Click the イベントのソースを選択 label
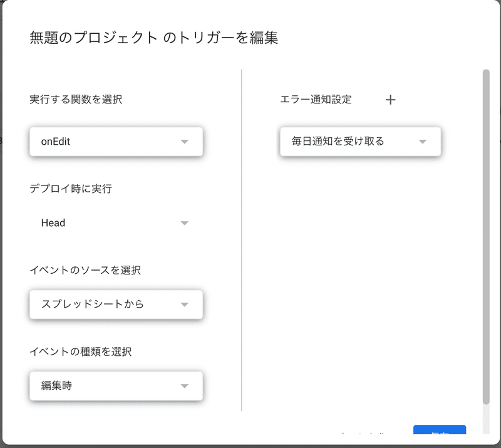 point(85,270)
